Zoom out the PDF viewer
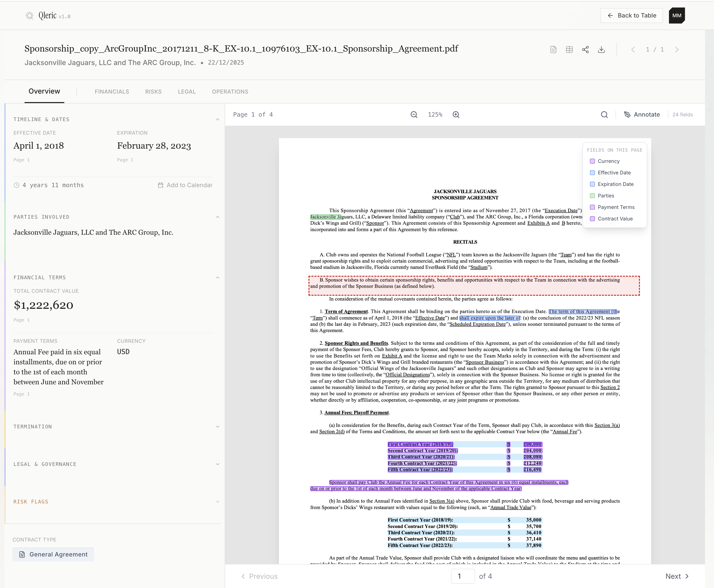Screen dimensions: 714x588 point(414,115)
